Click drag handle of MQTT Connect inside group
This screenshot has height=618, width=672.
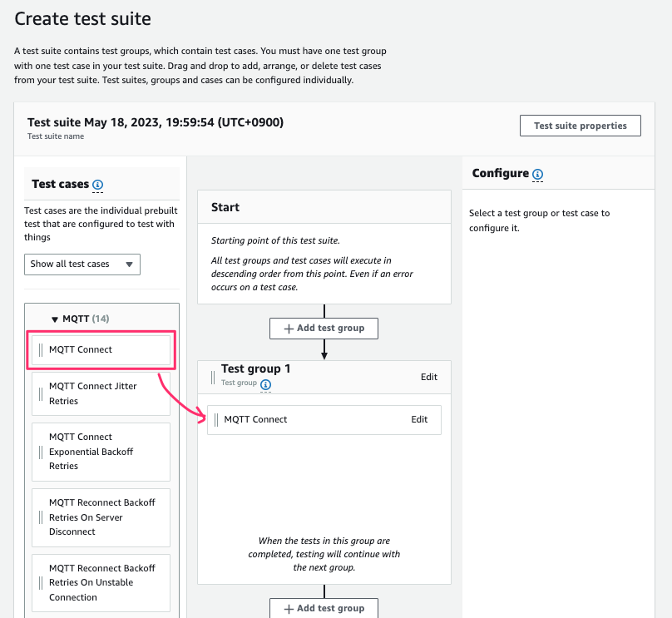coord(216,419)
